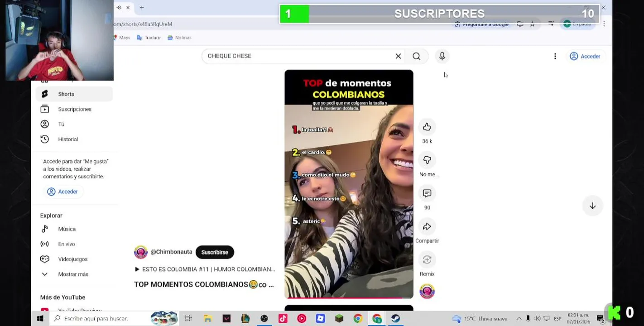Open weather widget 15°C Lluvia suave
Viewport: 644px width, 326px height.
coord(480,319)
